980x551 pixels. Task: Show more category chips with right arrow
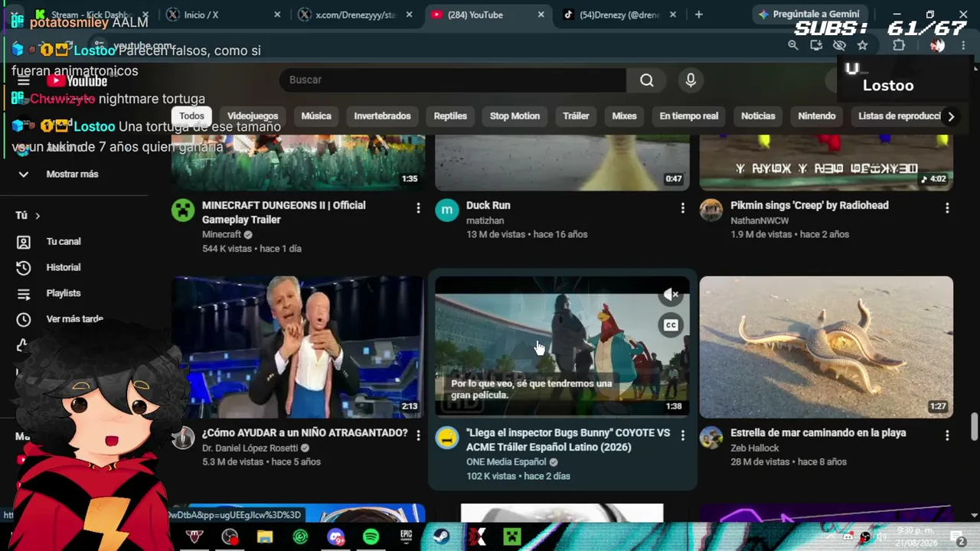951,116
